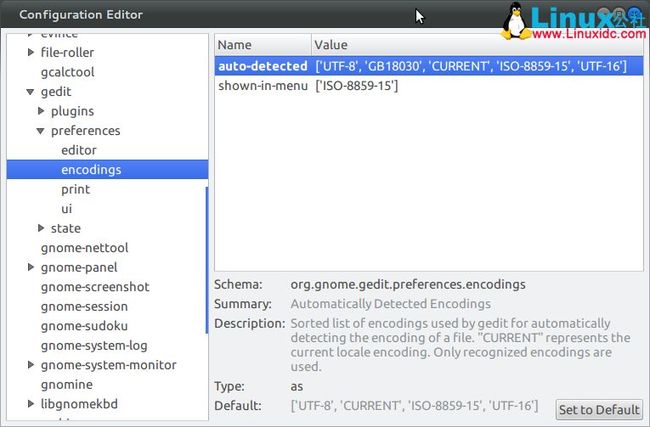Select gnome-sudoku in the tree

[x=84, y=326]
